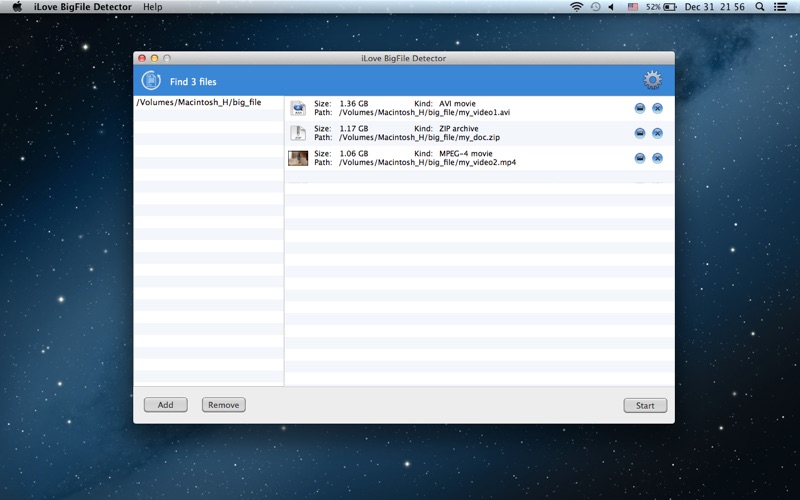Screen dimensions: 800x500
Task: Open the settings gear icon
Action: (x=652, y=80)
